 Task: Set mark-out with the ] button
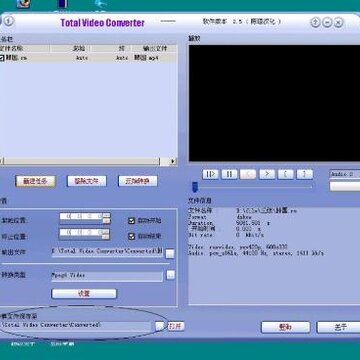point(305,174)
